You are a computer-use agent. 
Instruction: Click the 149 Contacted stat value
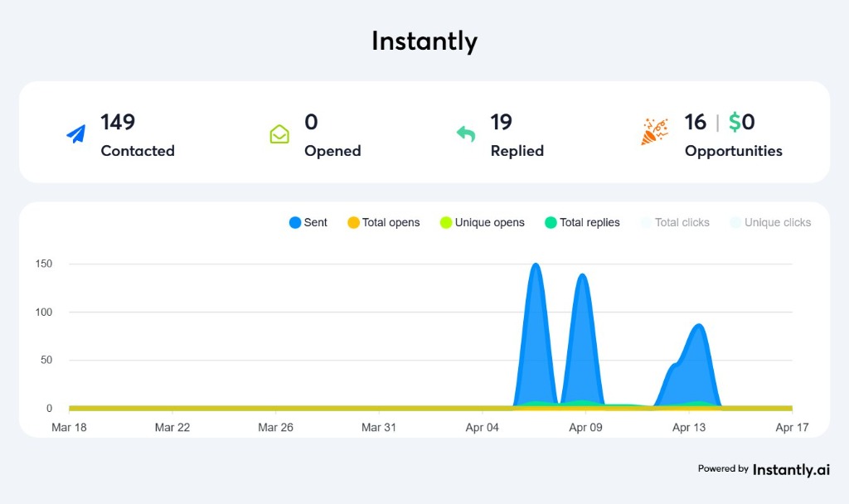tap(117, 122)
